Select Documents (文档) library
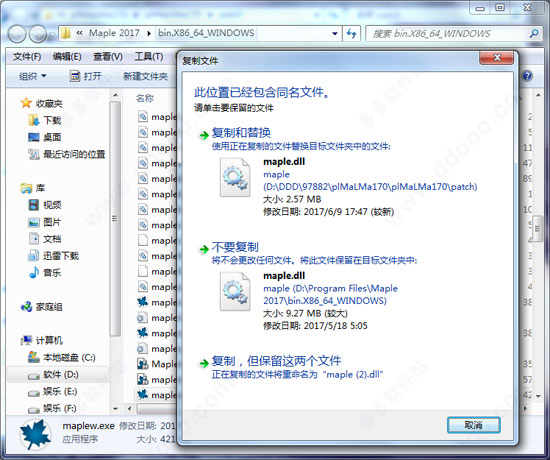The image size is (550, 460). coord(45,239)
